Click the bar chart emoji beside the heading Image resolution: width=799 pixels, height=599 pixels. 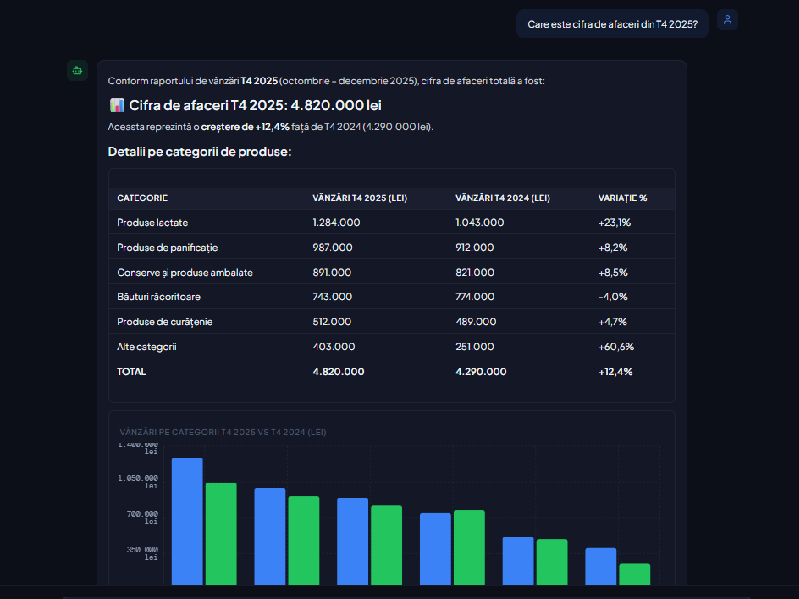click(x=116, y=105)
